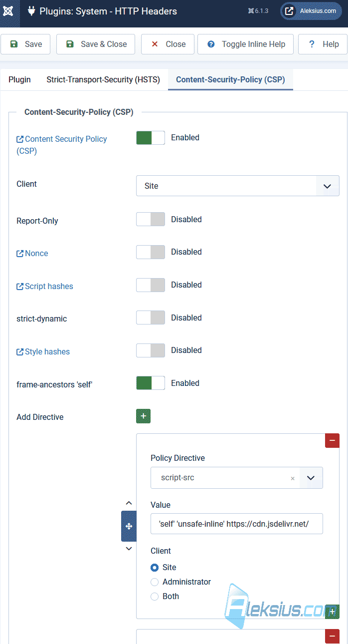Click the directive Value input field

click(x=237, y=524)
